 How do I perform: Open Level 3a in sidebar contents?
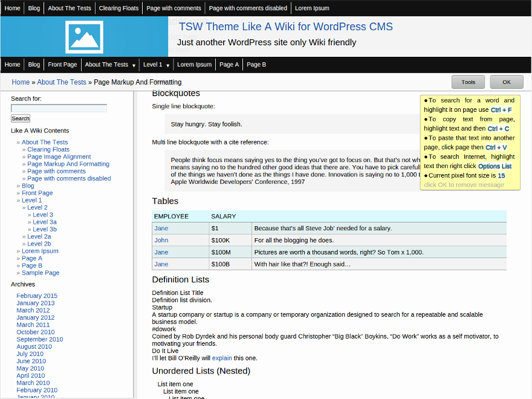click(45, 222)
